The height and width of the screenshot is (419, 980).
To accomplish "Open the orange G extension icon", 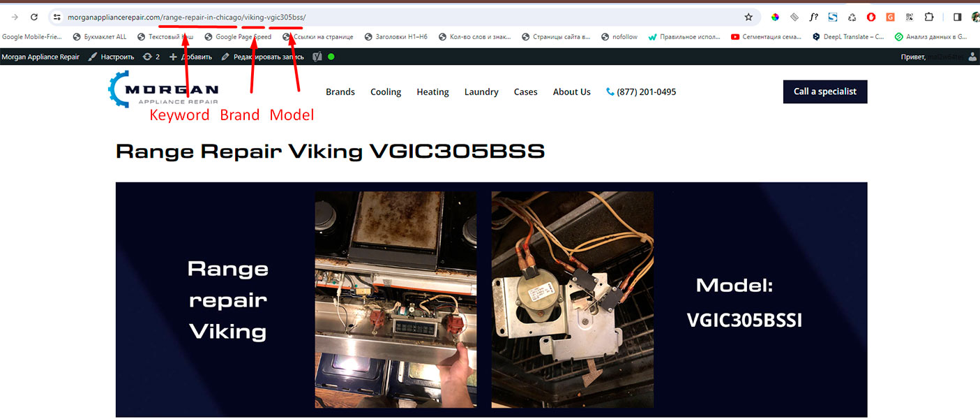I will point(890,17).
